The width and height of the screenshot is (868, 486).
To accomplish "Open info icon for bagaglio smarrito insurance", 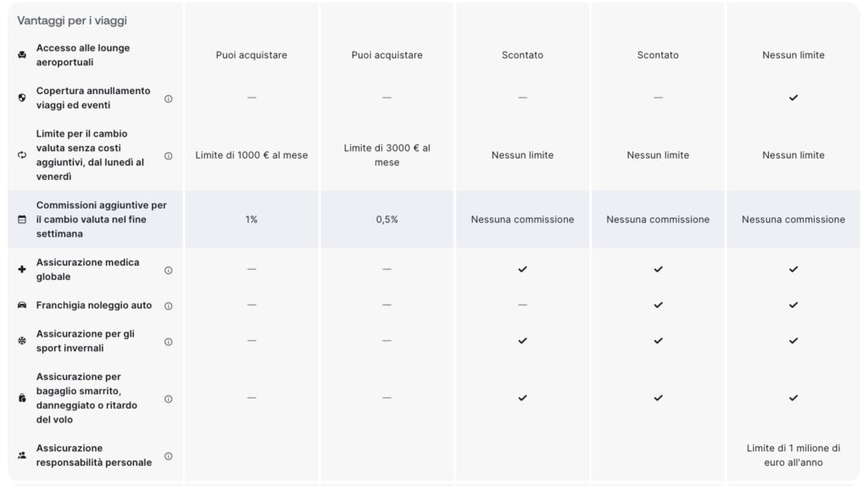I will point(169,399).
